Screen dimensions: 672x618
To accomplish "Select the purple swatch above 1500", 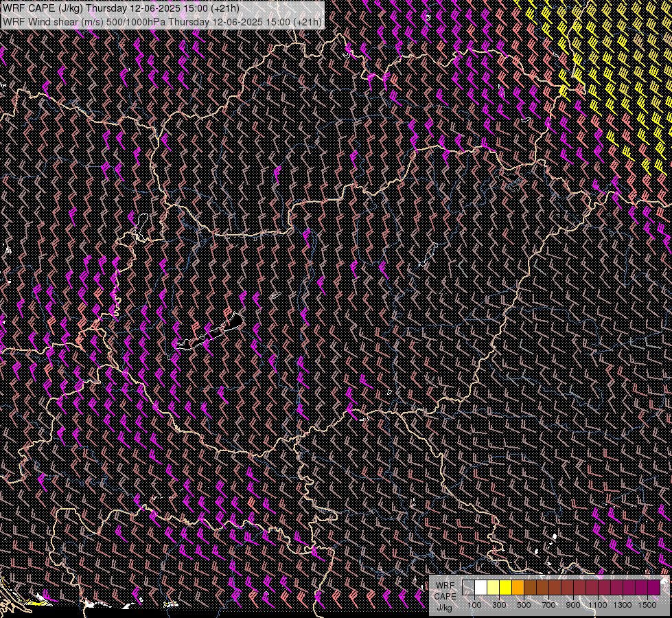I will point(653,588).
